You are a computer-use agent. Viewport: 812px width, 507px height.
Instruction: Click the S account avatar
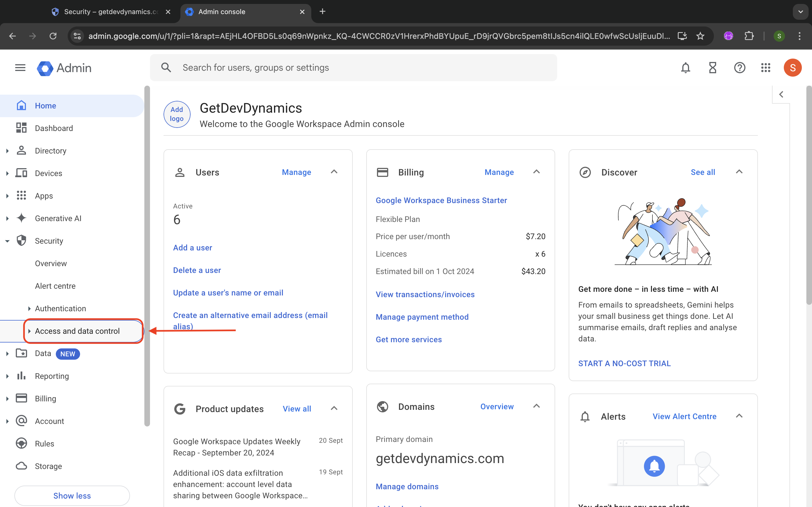[x=793, y=68]
